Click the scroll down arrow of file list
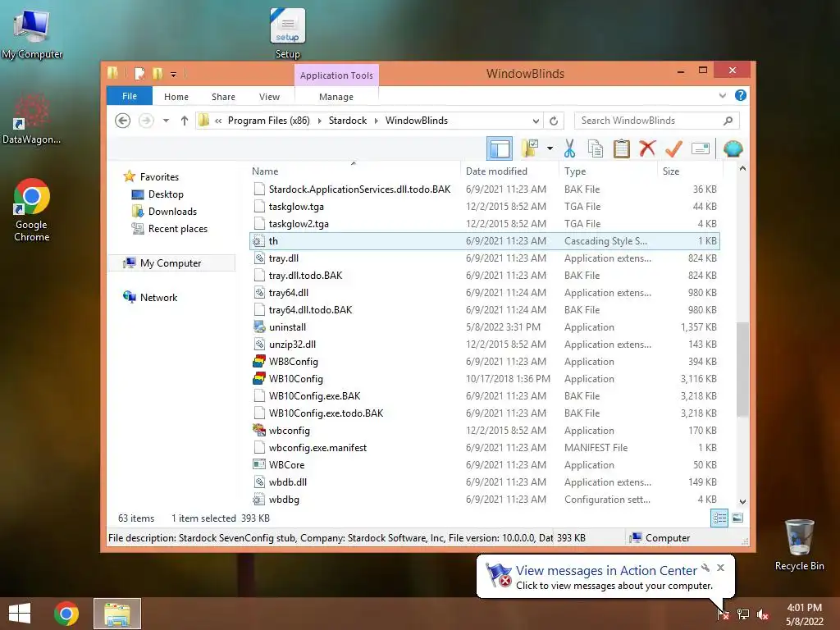Image resolution: width=840 pixels, height=630 pixels. [x=742, y=502]
